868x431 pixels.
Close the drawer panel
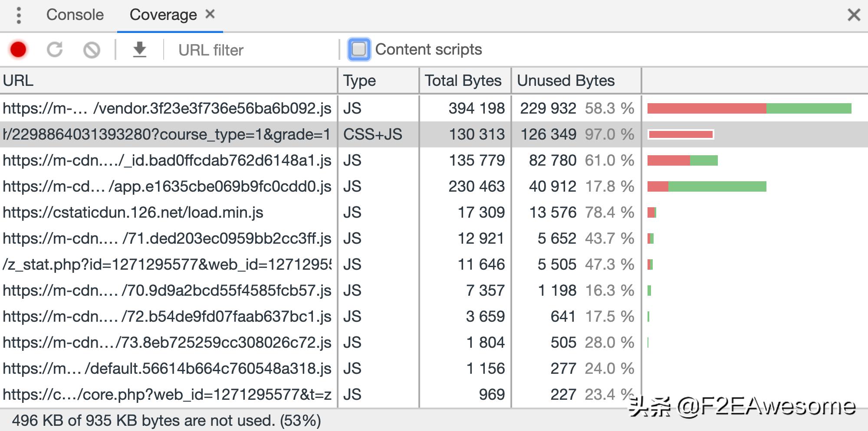point(854,15)
